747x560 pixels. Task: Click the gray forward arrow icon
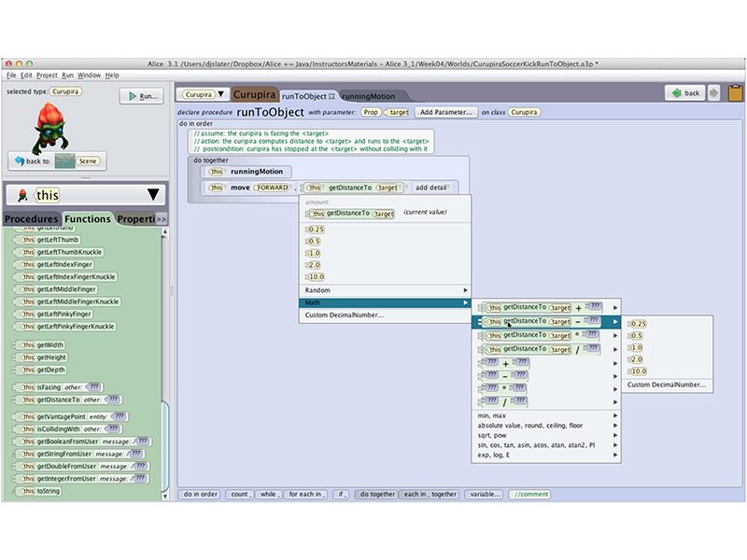[713, 92]
